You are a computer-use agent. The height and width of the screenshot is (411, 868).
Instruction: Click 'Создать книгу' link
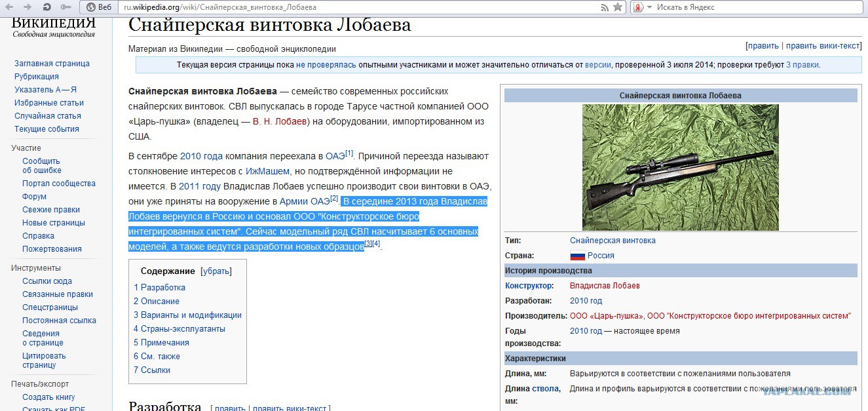[x=48, y=397]
